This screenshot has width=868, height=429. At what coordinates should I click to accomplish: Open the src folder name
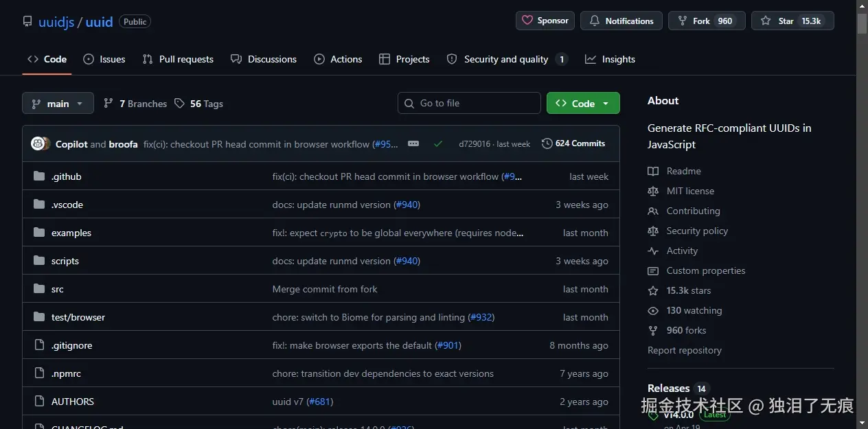[x=58, y=289]
